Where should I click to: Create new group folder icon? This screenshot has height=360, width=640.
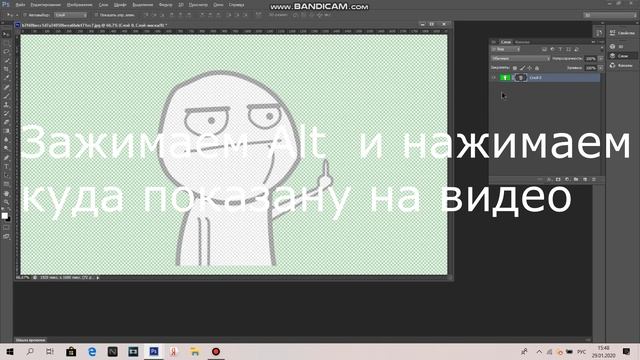(x=576, y=180)
